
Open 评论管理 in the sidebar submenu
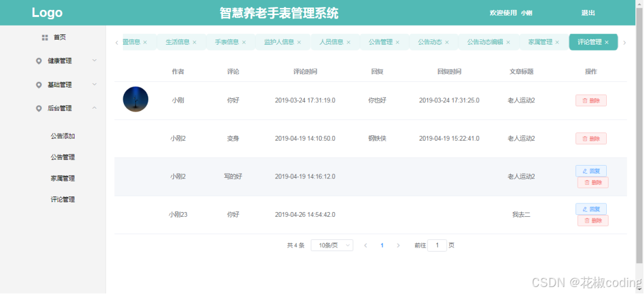(x=63, y=200)
